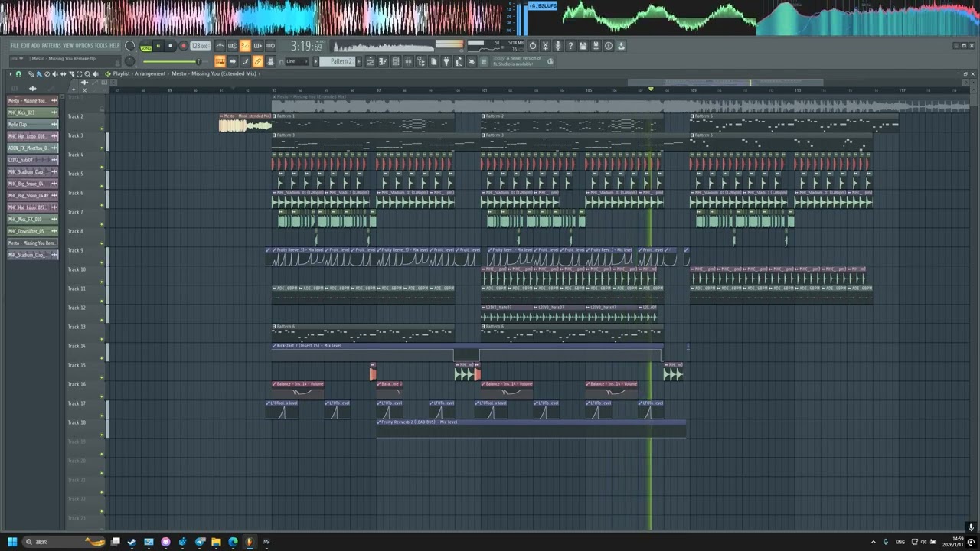Toggle the SONG/pattern mode button
Screen dimensions: 980x551
(x=145, y=47)
